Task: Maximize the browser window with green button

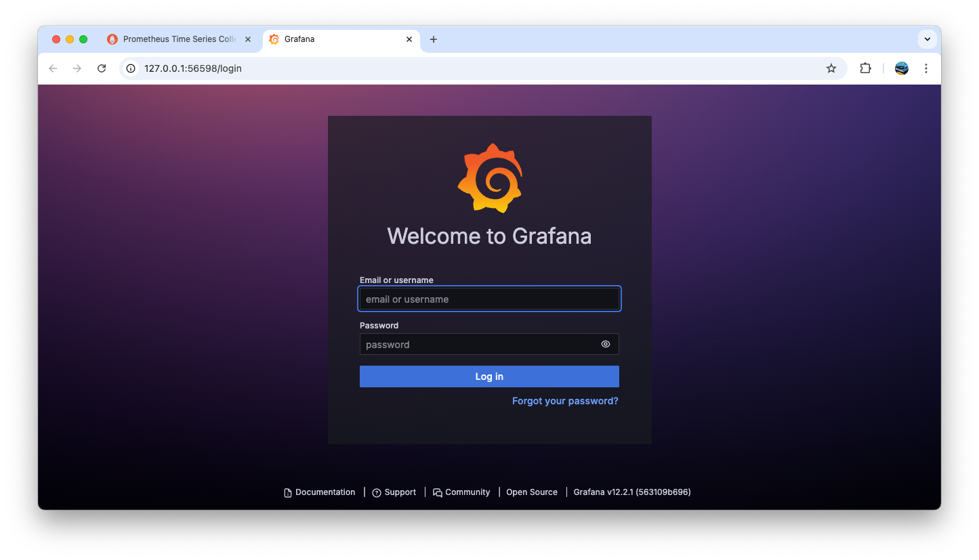Action: 83,39
